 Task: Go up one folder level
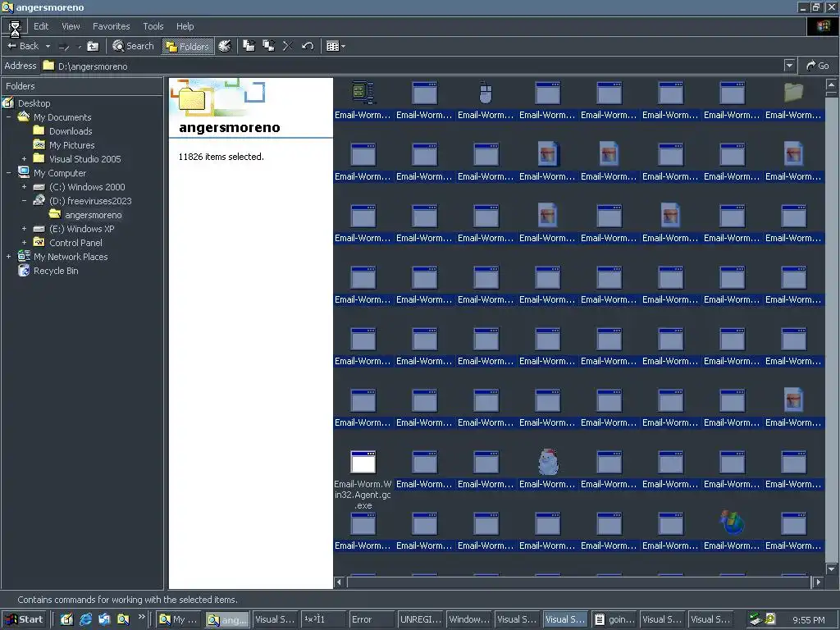tap(94, 46)
